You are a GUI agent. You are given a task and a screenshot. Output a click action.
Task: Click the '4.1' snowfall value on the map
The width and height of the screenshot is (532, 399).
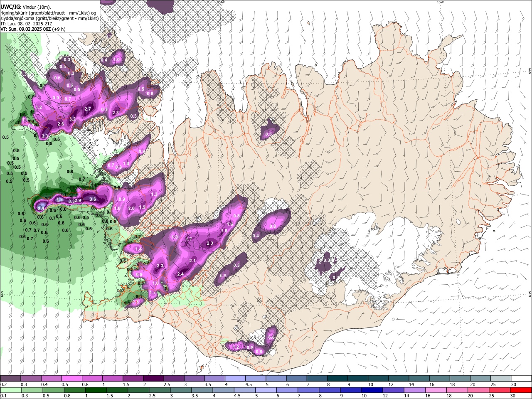pyautogui.click(x=59, y=200)
